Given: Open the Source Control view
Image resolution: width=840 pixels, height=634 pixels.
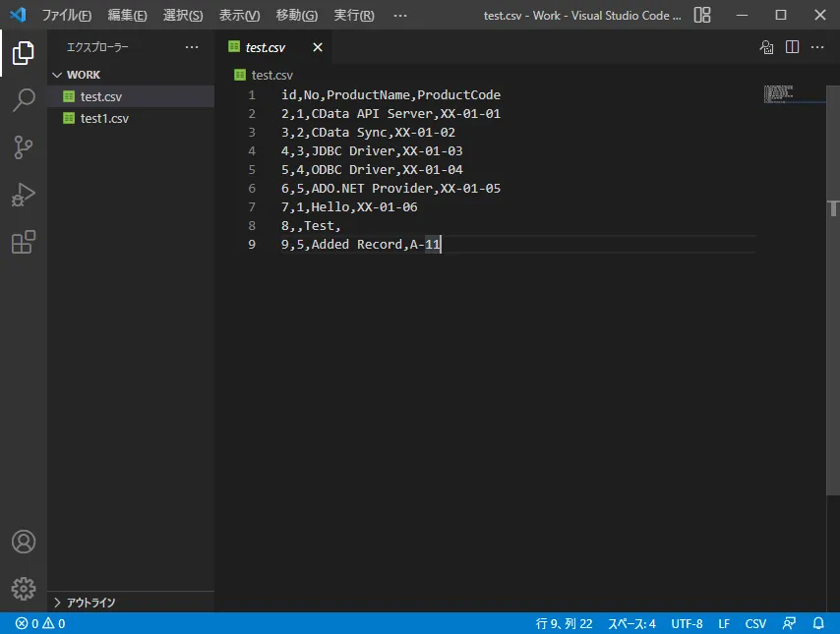Looking at the screenshot, I should pyautogui.click(x=24, y=147).
